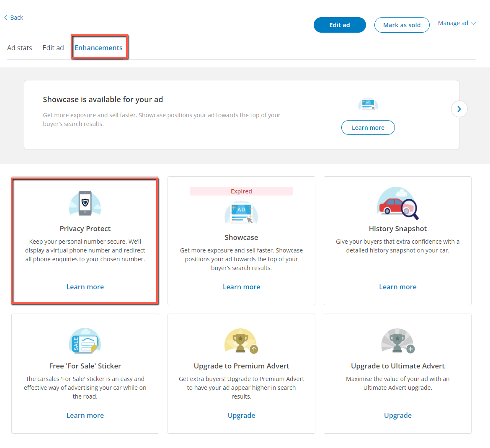Click the Upgrade to Premium Advert title
Viewport: 490px width, 448px height.
pos(241,366)
